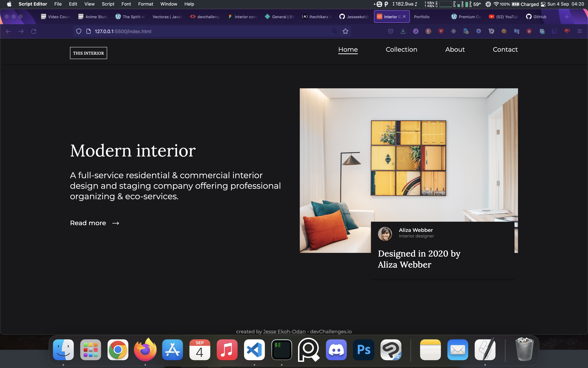588x368 pixels.
Task: Open Calendar from the dock
Action: click(200, 350)
